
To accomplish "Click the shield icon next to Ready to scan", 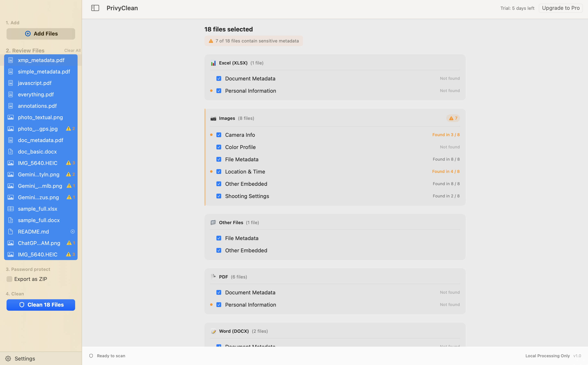I will pos(91,356).
